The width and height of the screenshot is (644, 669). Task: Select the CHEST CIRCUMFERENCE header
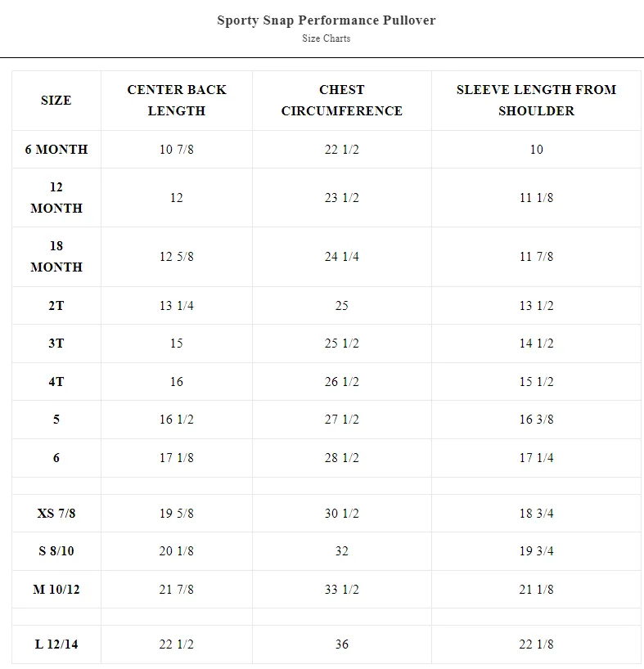point(342,101)
